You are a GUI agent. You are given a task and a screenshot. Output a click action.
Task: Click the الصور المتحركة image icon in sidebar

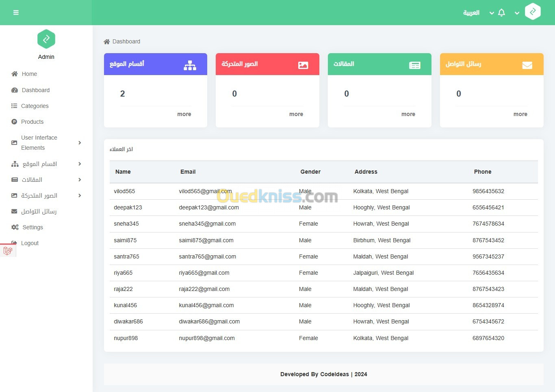coord(14,196)
